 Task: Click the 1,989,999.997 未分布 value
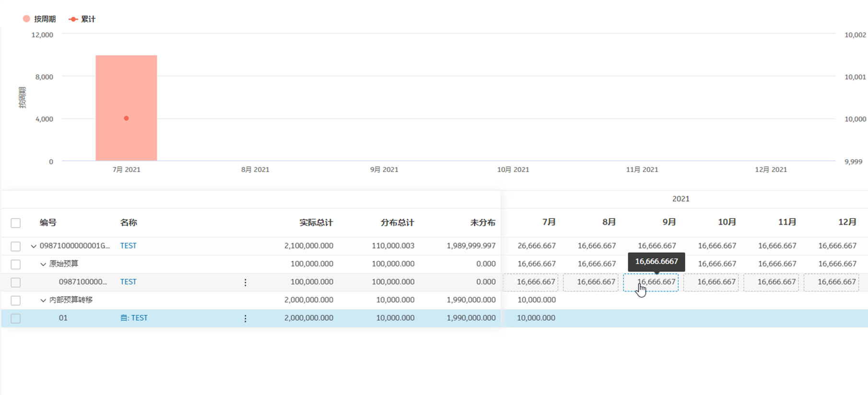click(471, 245)
